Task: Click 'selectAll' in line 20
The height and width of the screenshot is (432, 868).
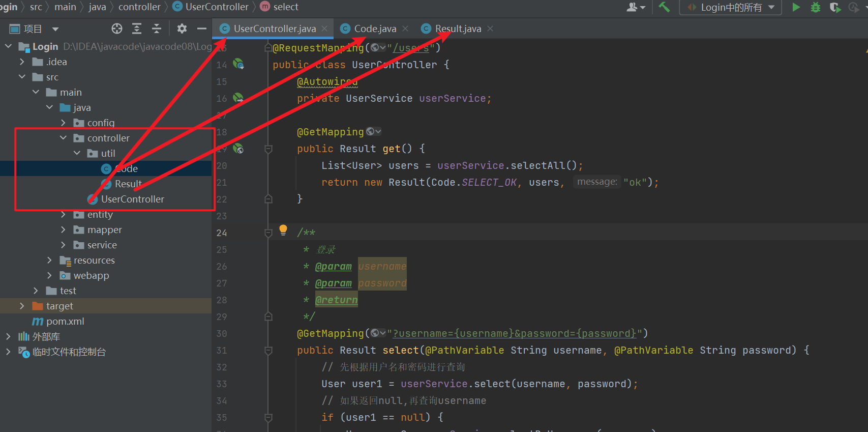Action: click(537, 165)
